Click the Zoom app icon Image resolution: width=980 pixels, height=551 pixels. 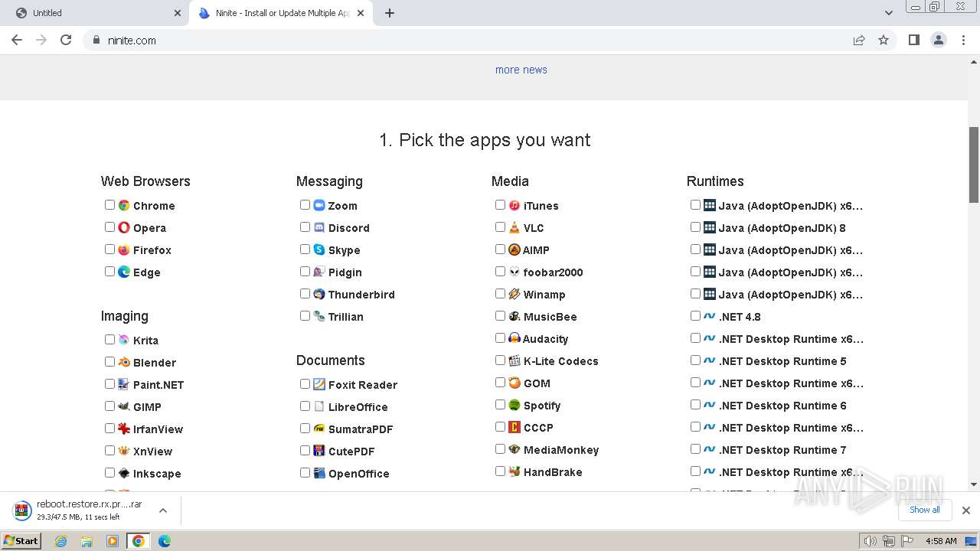coord(319,205)
